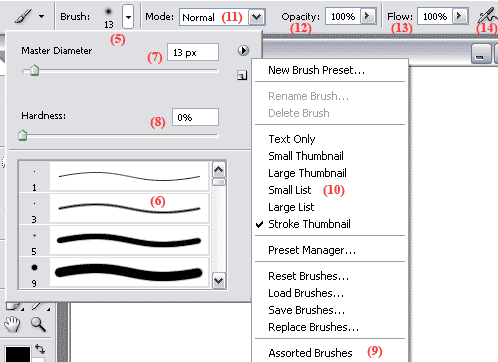Click the Hardness slider handle
The image size is (498, 362).
23,135
